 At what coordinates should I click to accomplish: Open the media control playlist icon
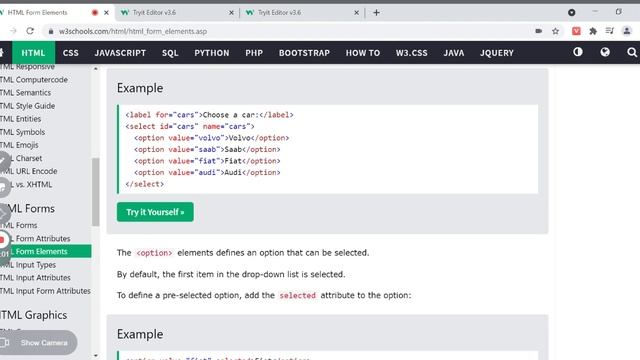click(610, 31)
